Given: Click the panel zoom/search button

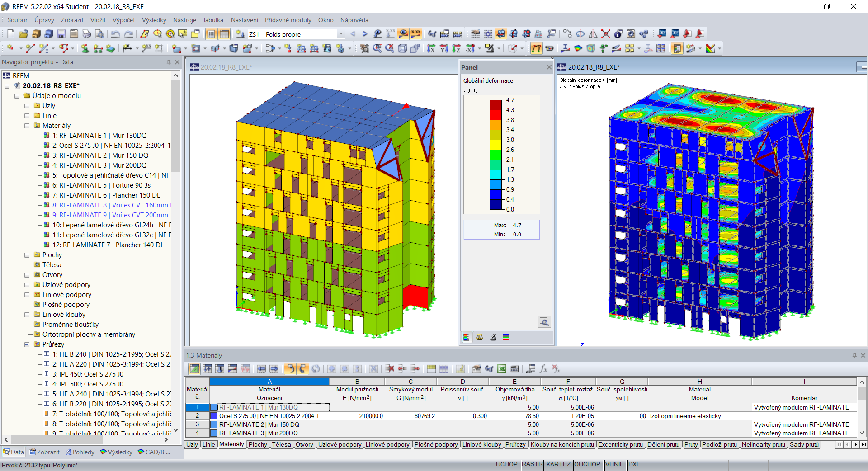Looking at the screenshot, I should (x=544, y=322).
